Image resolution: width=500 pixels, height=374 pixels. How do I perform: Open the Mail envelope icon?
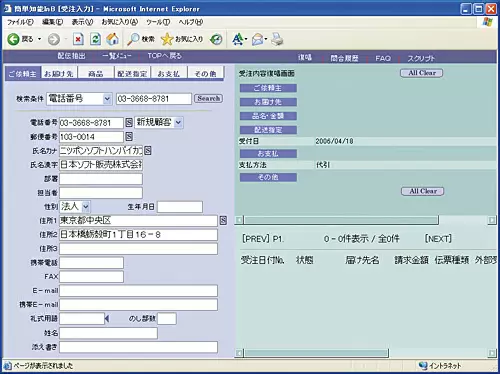(x=257, y=39)
